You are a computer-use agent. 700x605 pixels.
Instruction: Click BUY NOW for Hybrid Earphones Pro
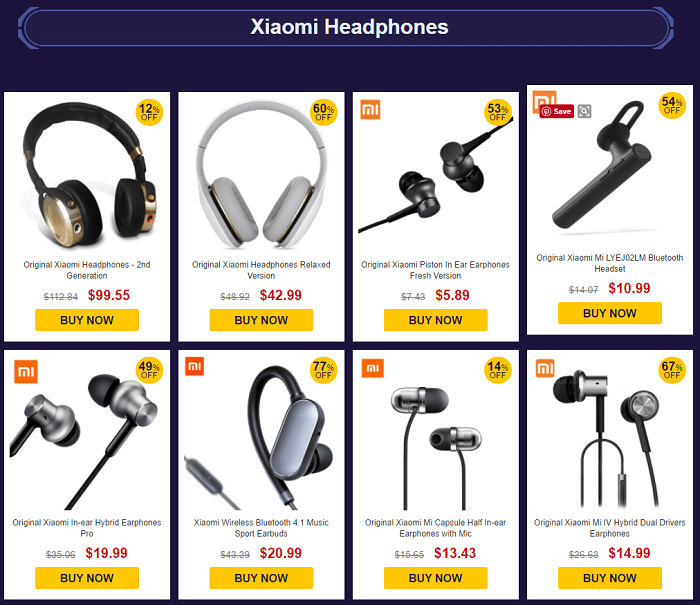pos(87,578)
